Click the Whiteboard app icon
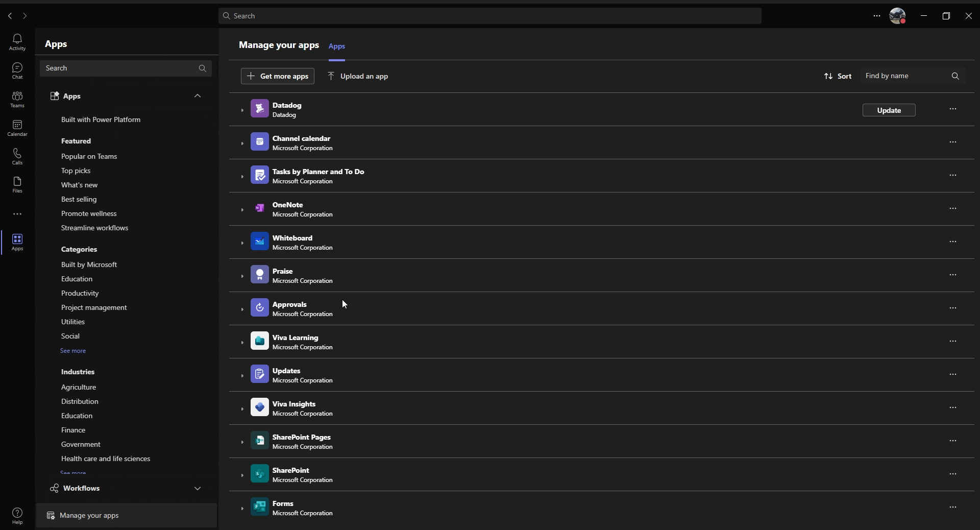 [260, 242]
